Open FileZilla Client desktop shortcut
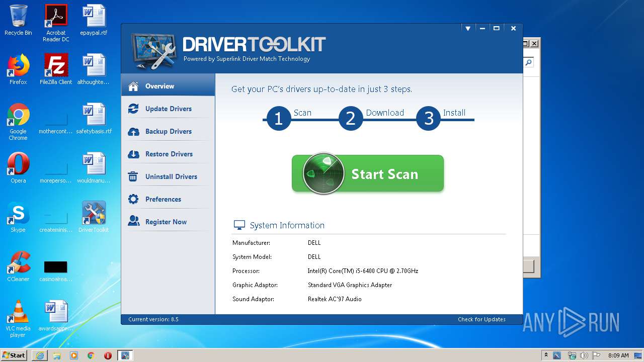The height and width of the screenshot is (362, 644). point(56,69)
